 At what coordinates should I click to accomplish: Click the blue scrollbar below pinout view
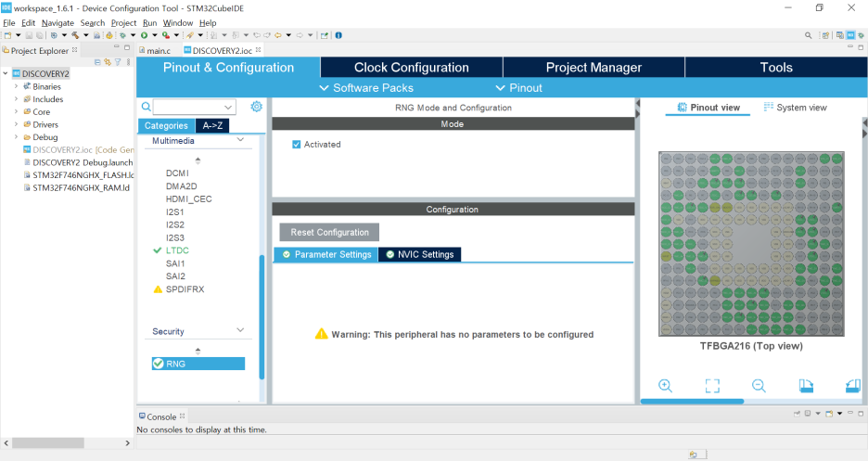(692, 402)
